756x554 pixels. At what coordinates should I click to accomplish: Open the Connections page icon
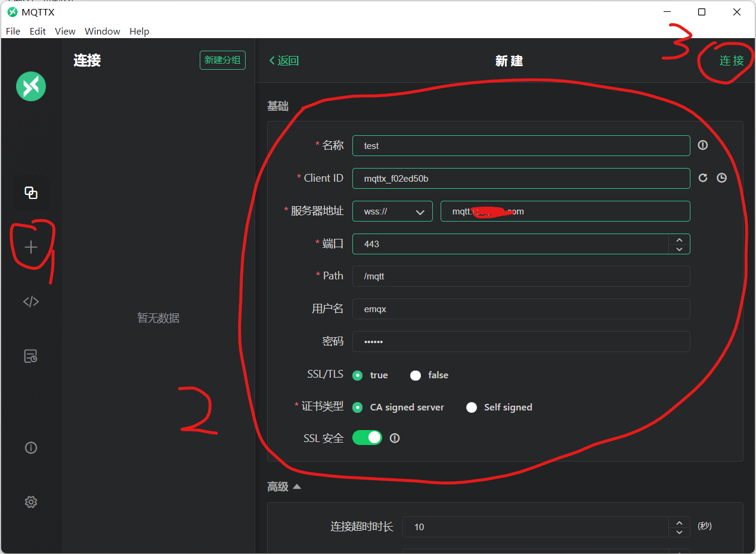[x=31, y=192]
